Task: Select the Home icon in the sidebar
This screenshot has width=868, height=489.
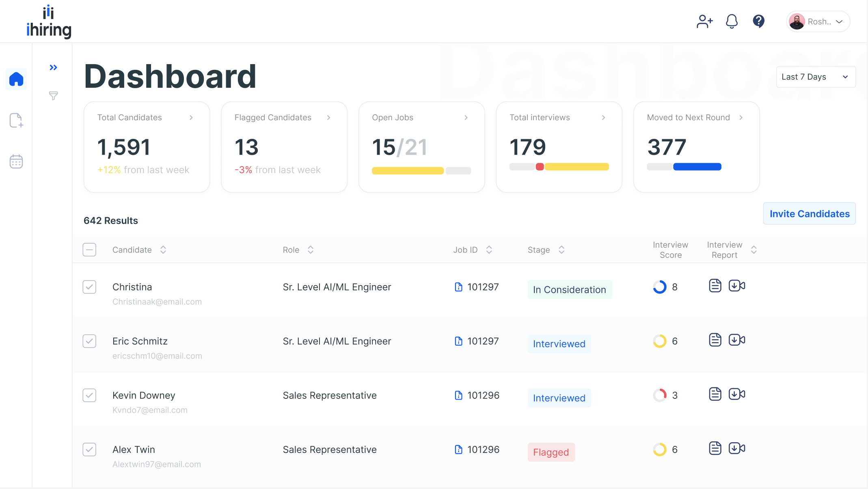Action: click(x=16, y=79)
